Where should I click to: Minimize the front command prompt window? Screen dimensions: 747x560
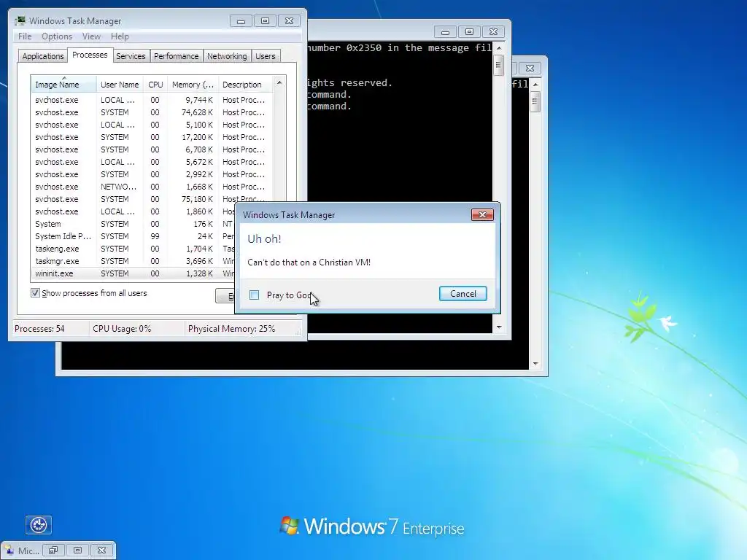(446, 32)
